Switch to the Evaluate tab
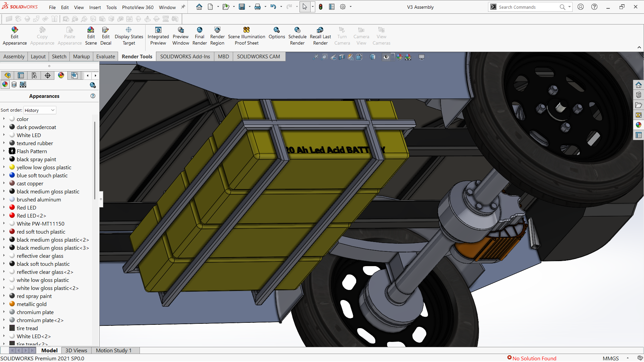Image resolution: width=644 pixels, height=362 pixels. point(105,57)
